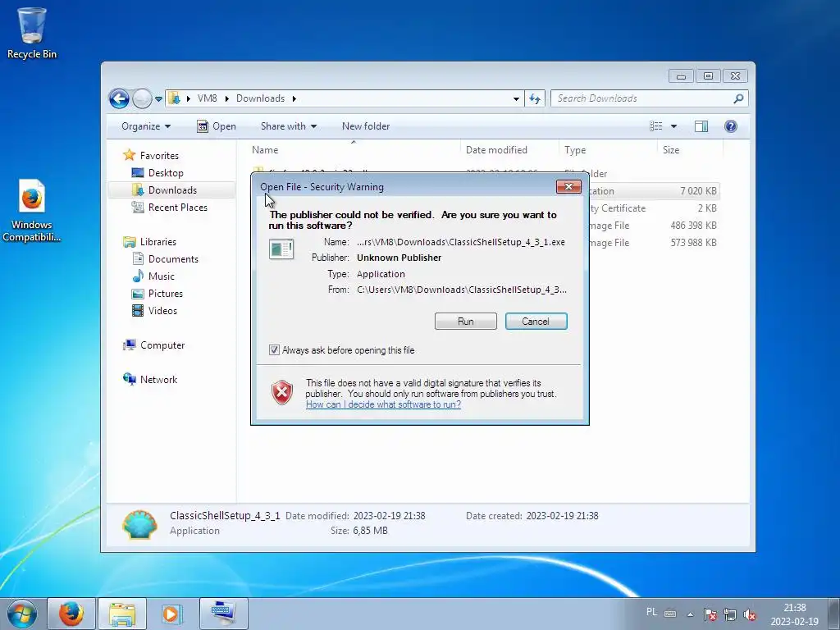Launch Firefox from the taskbar
The image size is (840, 630).
71,614
